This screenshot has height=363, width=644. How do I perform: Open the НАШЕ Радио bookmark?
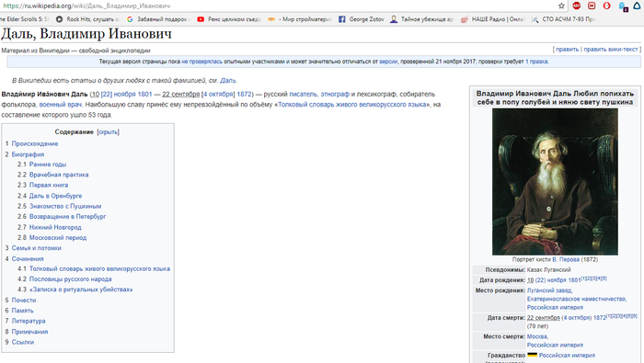click(x=493, y=19)
